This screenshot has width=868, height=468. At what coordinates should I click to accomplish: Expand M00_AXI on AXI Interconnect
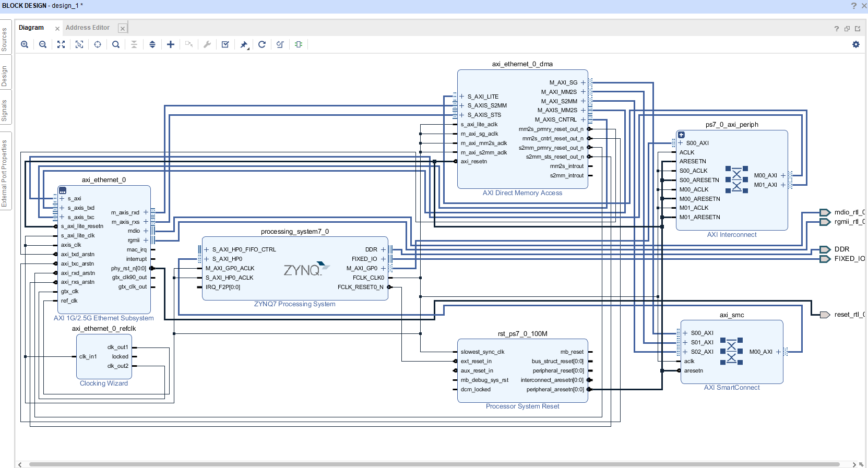click(x=783, y=175)
